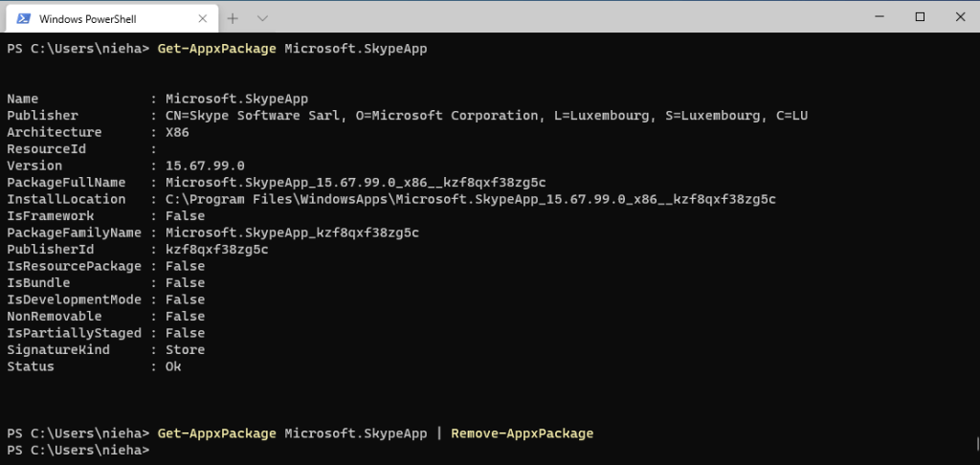Open a new tab with the plus button
The width and height of the screenshot is (980, 465).
[x=233, y=18]
